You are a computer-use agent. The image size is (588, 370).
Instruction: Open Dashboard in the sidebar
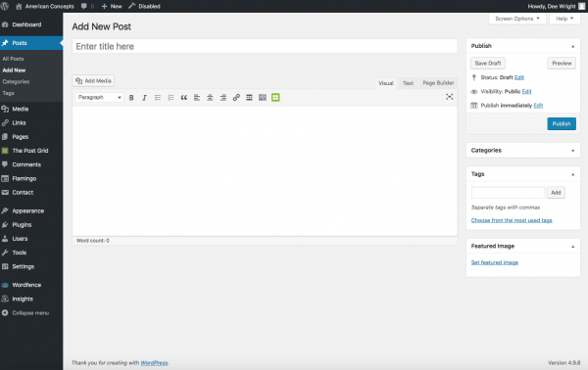[31, 24]
